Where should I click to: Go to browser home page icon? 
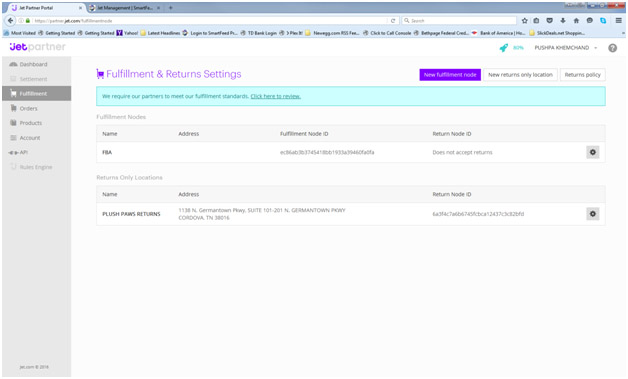click(576, 20)
